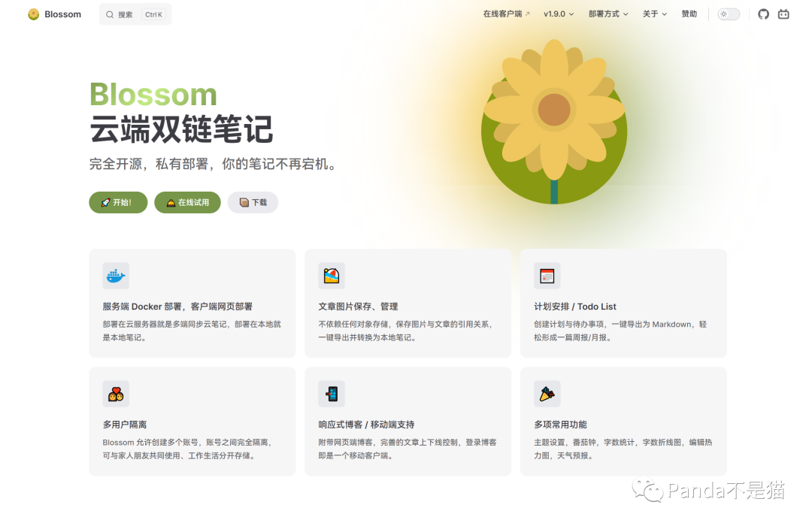Click the 在线试用 button
The image size is (812, 526).
[187, 202]
